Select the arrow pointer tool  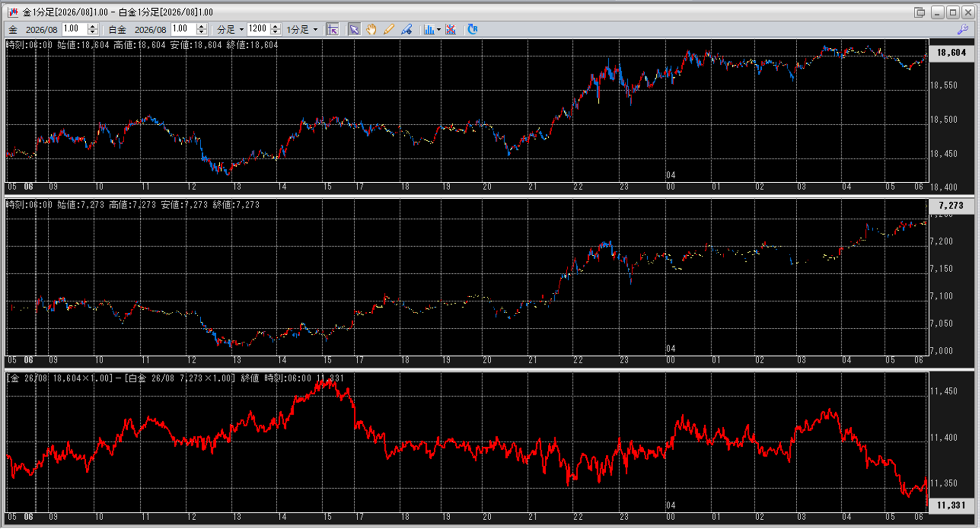(354, 30)
